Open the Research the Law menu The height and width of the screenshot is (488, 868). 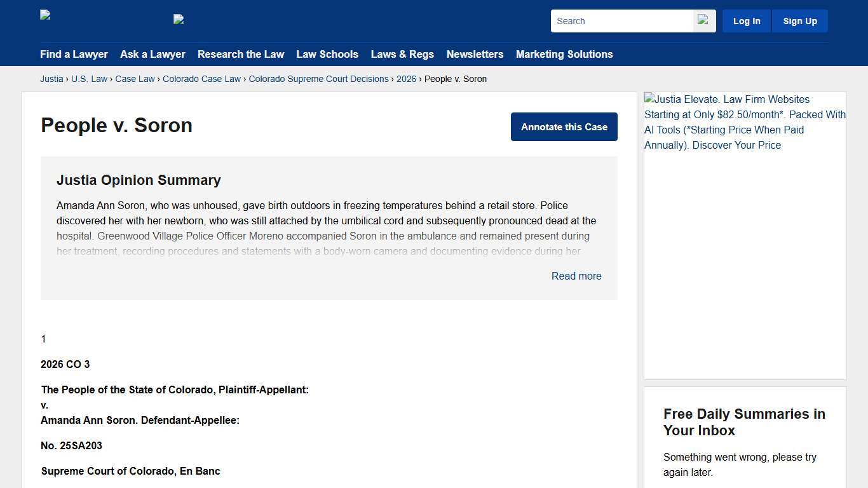click(x=241, y=54)
